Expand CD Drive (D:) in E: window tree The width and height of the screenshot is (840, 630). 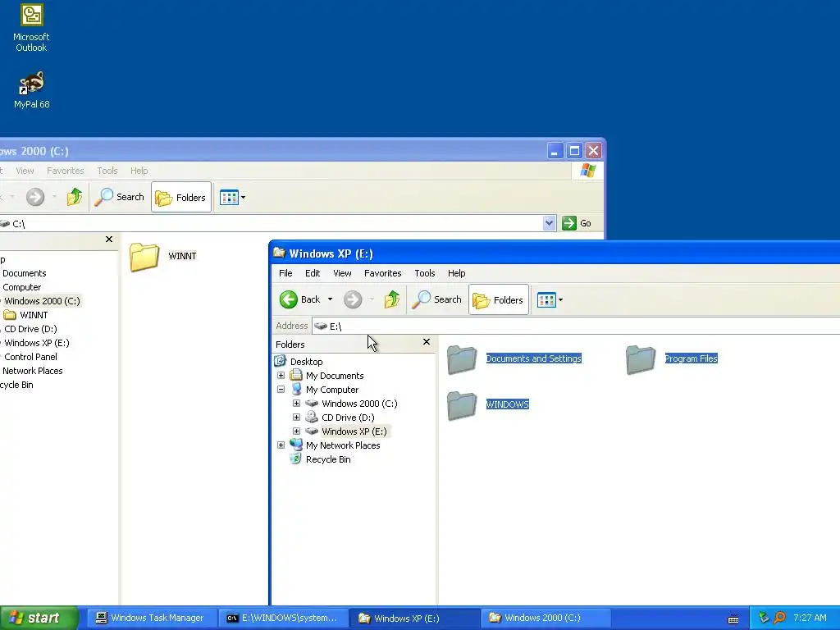[296, 418]
